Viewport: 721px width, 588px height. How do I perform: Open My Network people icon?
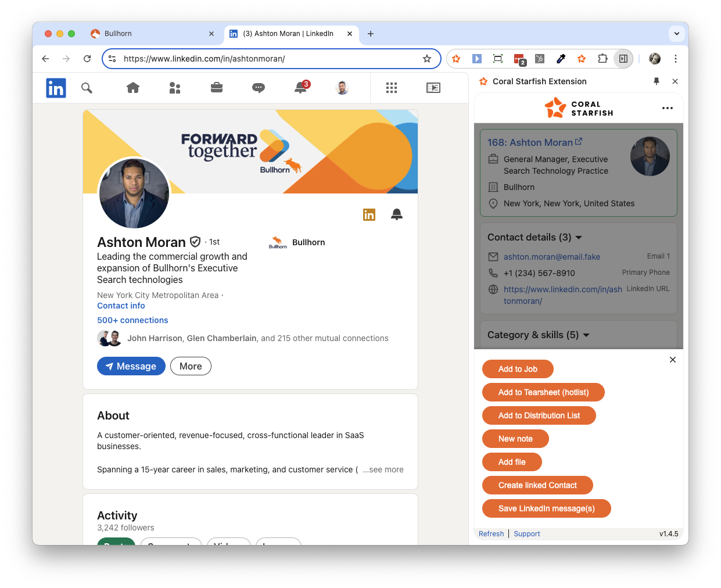coord(175,88)
